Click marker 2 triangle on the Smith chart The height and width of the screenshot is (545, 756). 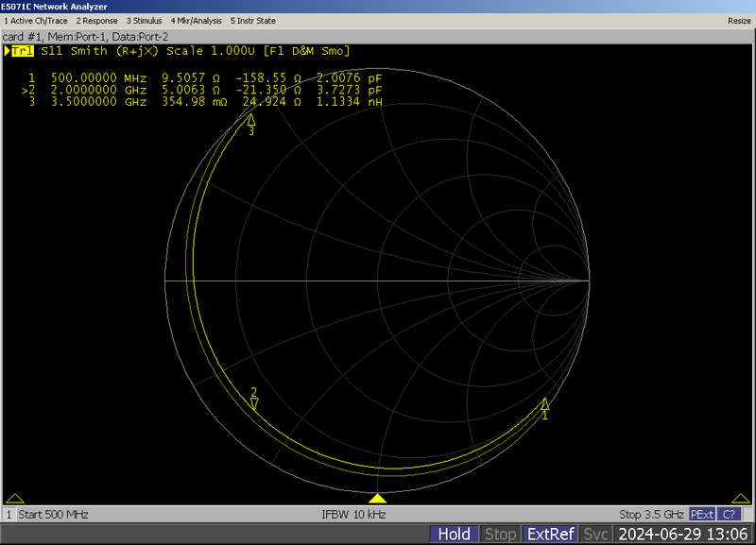tap(252, 402)
